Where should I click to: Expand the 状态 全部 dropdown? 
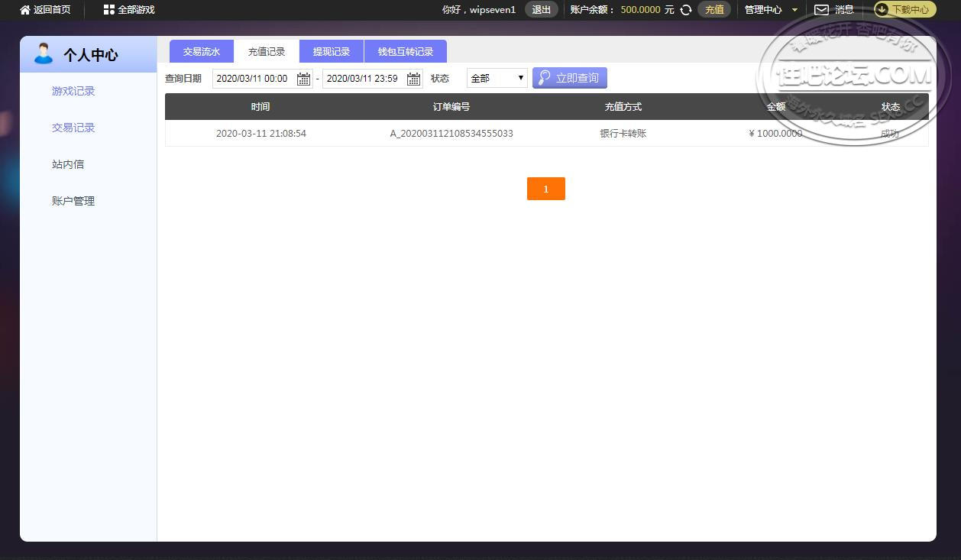pyautogui.click(x=497, y=78)
